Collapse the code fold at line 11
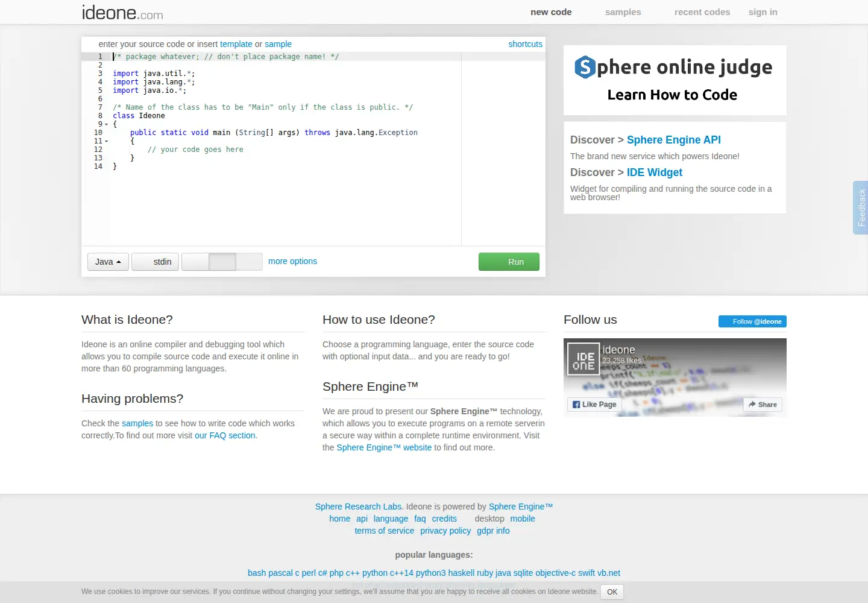868x603 pixels. [x=107, y=141]
